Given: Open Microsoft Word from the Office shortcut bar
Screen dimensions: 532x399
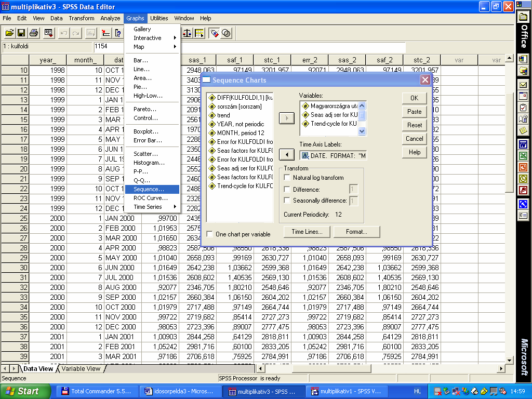Looking at the screenshot, I should (x=523, y=145).
